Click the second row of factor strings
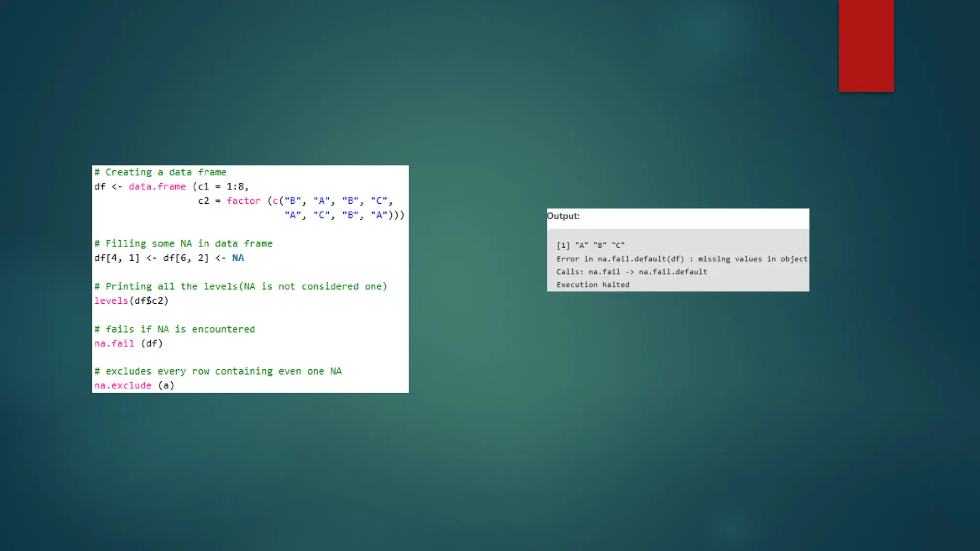980x551 pixels. [x=345, y=215]
